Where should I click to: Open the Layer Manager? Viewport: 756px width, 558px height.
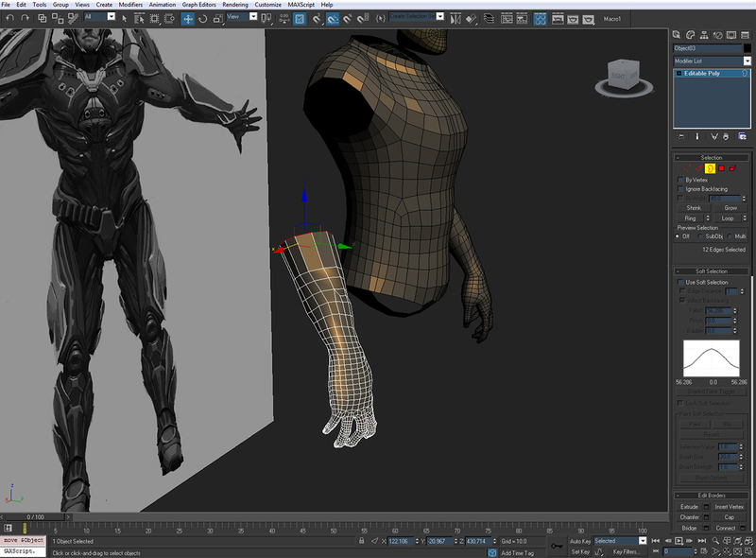tap(489, 19)
